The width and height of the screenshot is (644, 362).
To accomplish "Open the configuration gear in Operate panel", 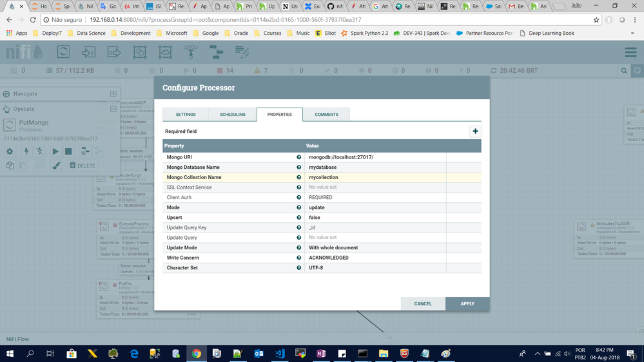I will pos(10,151).
